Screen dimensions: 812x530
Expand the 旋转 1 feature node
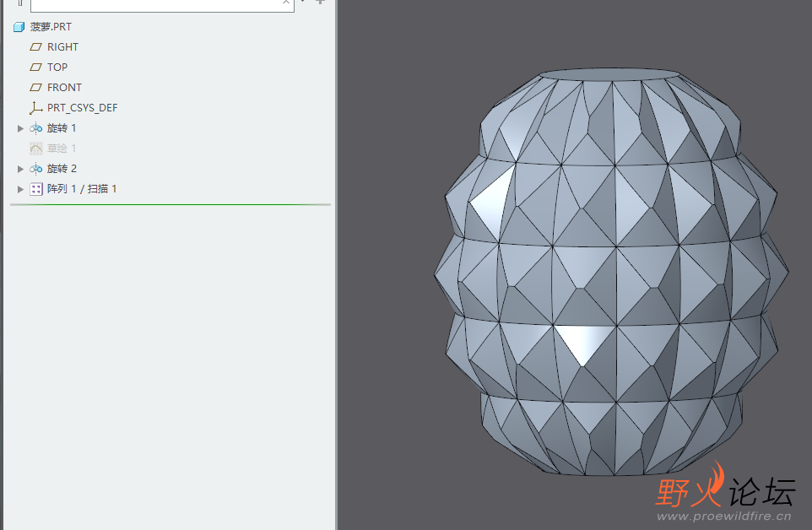pyautogui.click(x=20, y=128)
